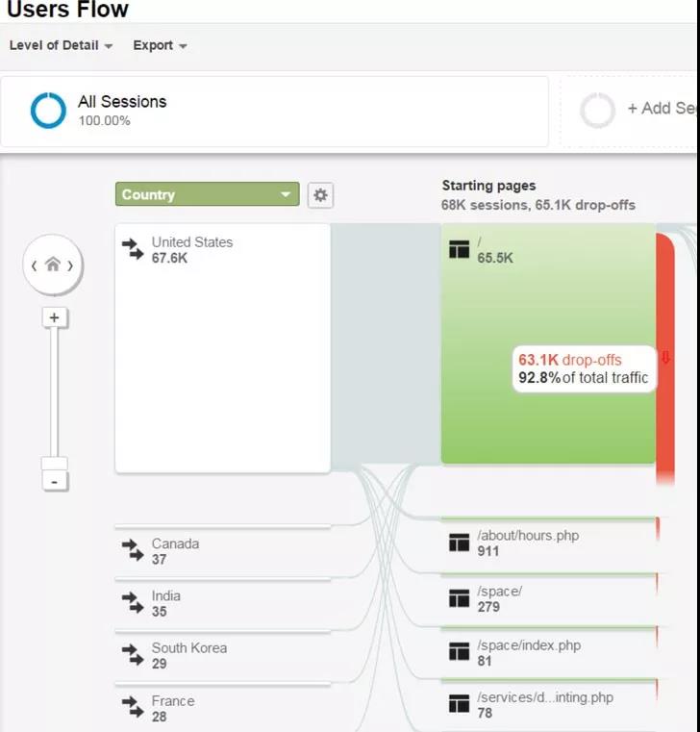The width and height of the screenshot is (700, 732).
Task: Click the France flow arrows icon
Action: point(133,707)
